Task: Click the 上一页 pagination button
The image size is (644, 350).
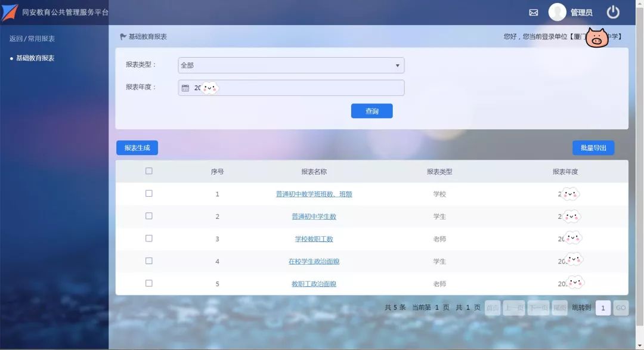Action: coord(514,308)
